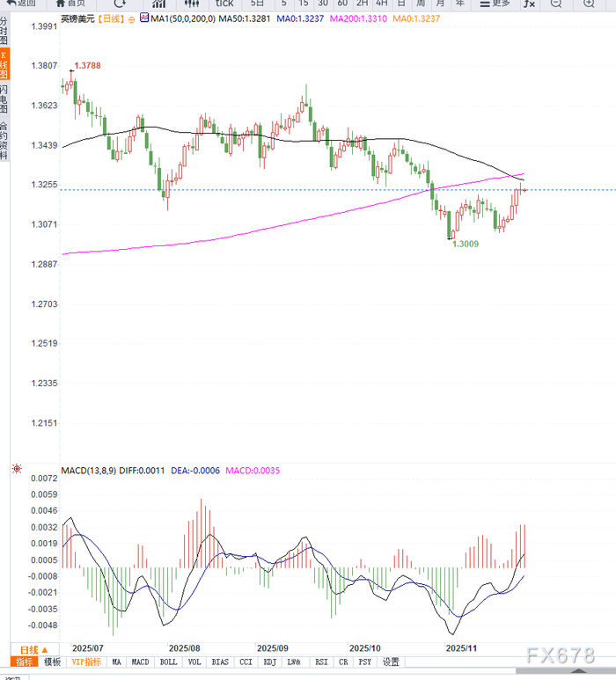The height and width of the screenshot is (680, 616).
Task: Open the 设置 indicator settings
Action: pos(391,662)
